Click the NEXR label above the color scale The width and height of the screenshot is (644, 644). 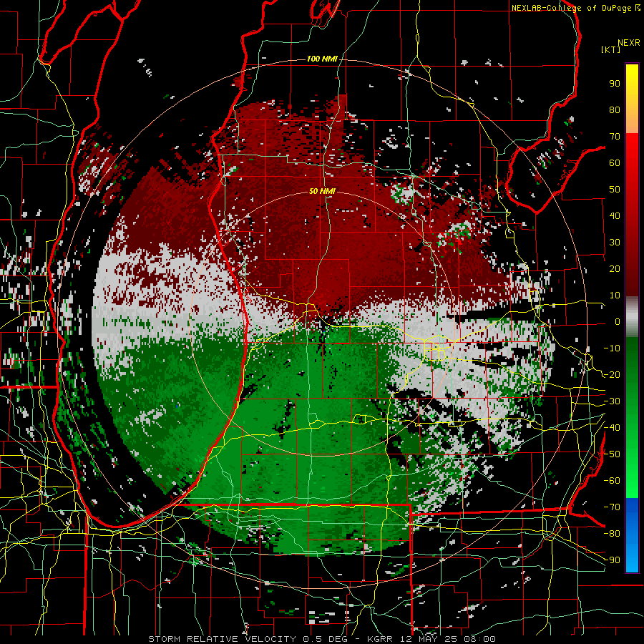(x=629, y=43)
